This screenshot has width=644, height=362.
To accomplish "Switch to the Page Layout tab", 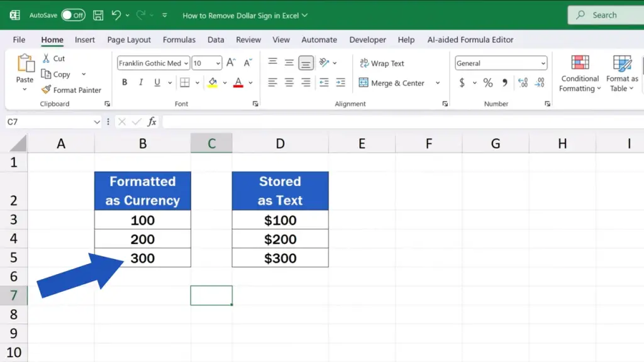I will point(129,40).
